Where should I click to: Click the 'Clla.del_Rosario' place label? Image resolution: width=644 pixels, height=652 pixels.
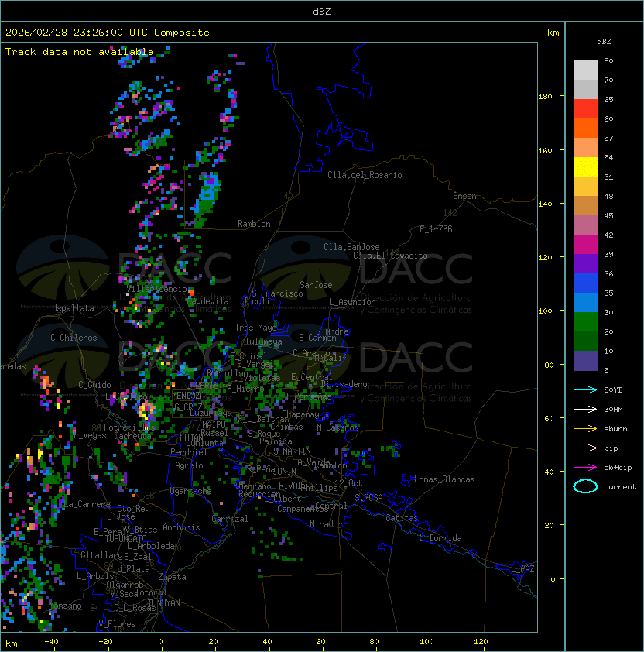[x=365, y=175]
